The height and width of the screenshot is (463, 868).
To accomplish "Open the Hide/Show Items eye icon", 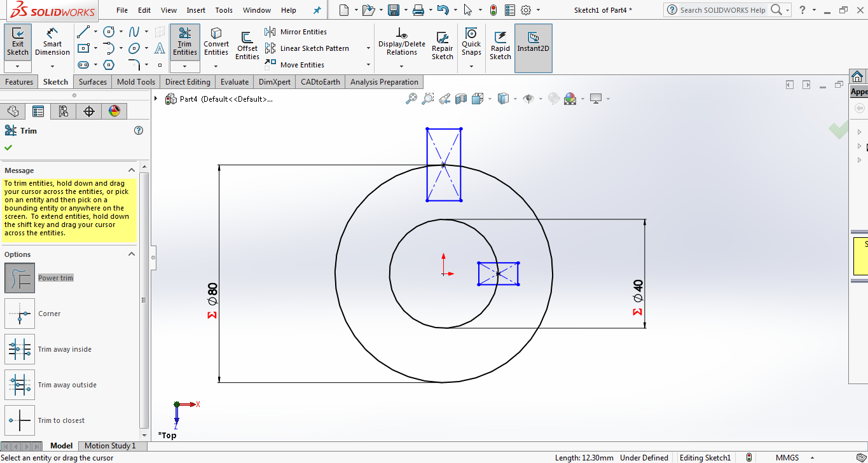I will tap(528, 99).
